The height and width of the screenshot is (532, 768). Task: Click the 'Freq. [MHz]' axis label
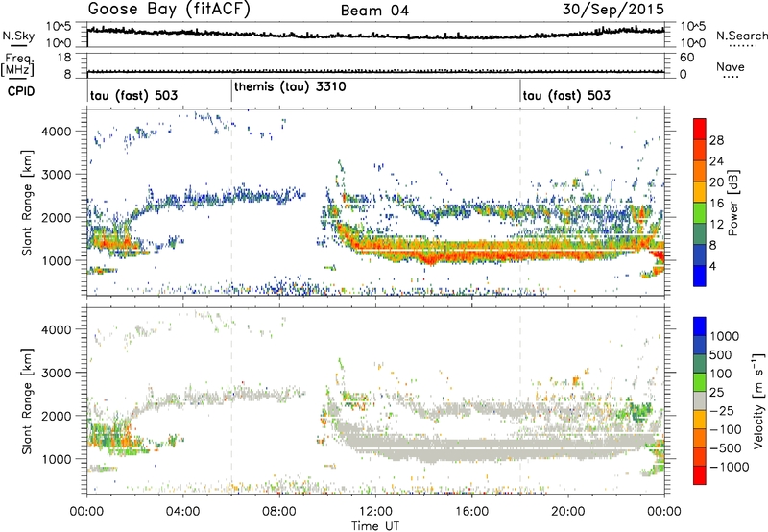(17, 65)
